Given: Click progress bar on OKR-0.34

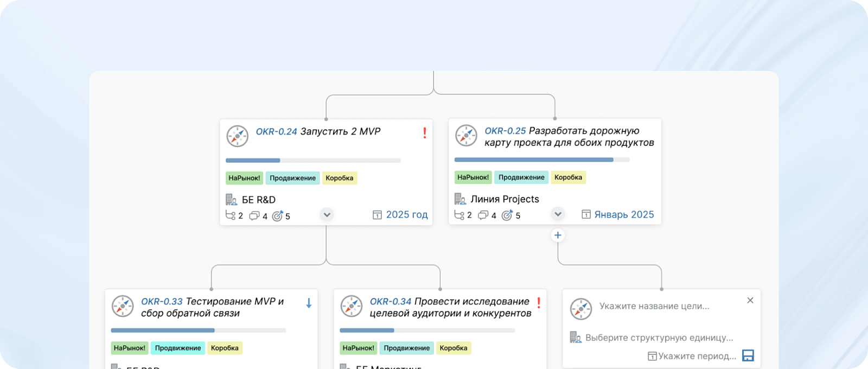Looking at the screenshot, I should 427,330.
